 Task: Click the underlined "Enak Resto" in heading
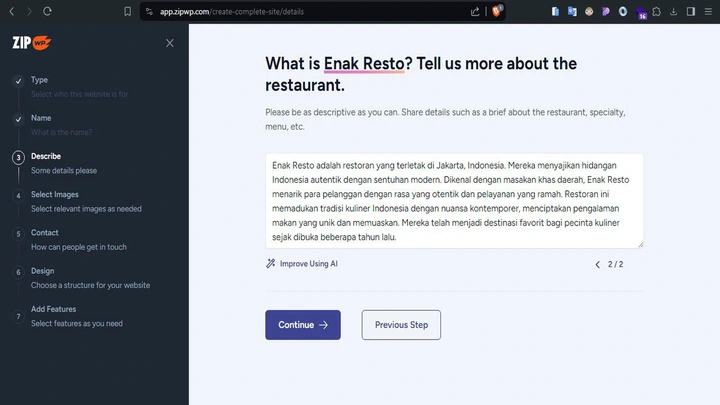(x=364, y=63)
